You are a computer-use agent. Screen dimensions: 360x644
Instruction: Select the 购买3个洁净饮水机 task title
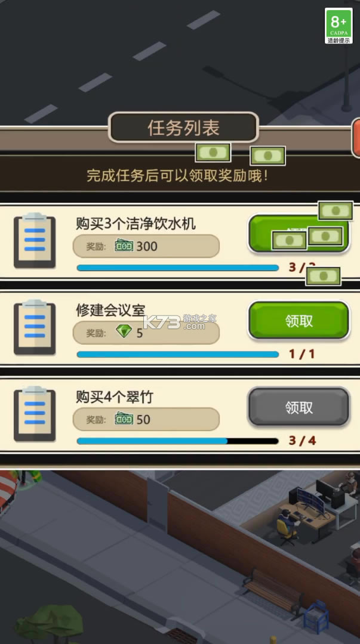pos(136,224)
